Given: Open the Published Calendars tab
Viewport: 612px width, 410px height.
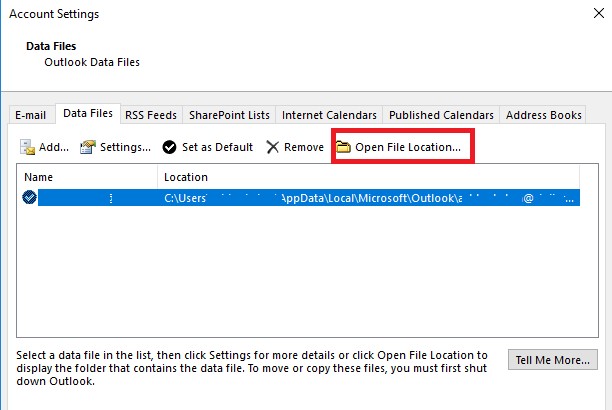Looking at the screenshot, I should (441, 115).
